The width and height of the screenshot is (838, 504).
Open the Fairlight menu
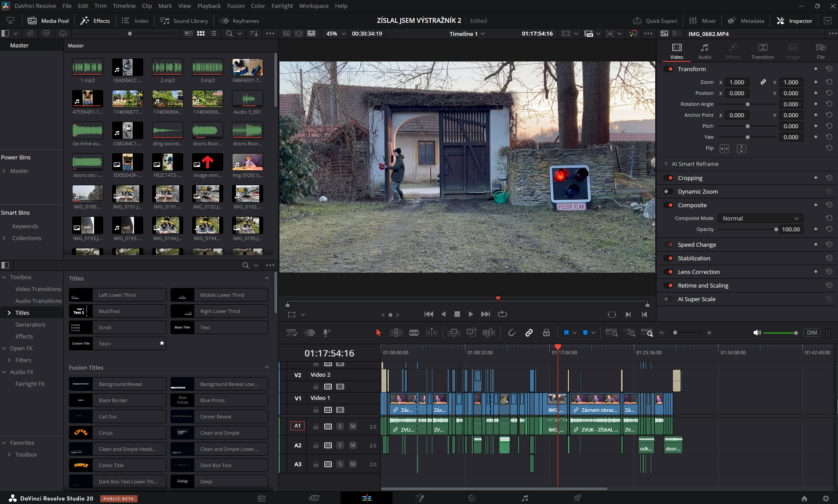coord(282,6)
